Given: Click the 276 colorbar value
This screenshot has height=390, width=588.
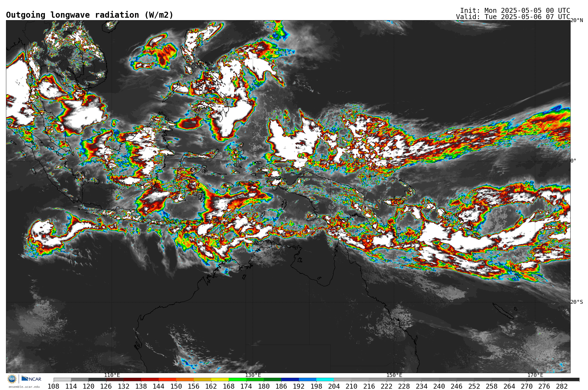Looking at the screenshot, I should [x=544, y=386].
